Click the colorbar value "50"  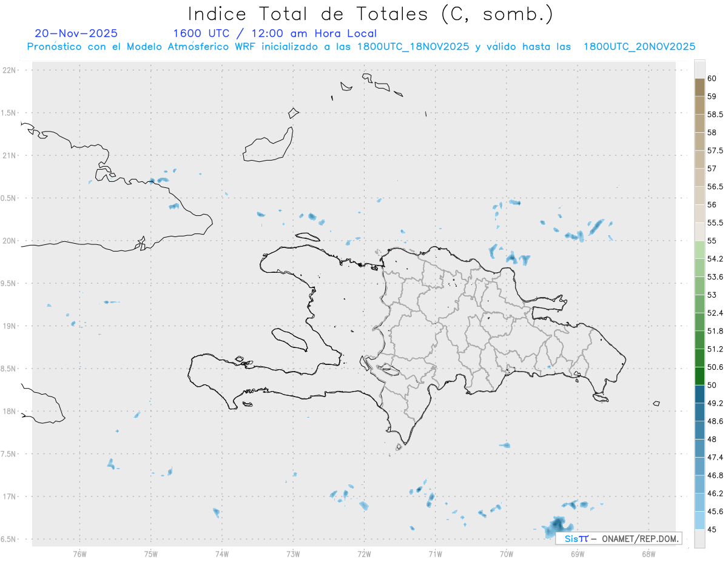pos(712,385)
